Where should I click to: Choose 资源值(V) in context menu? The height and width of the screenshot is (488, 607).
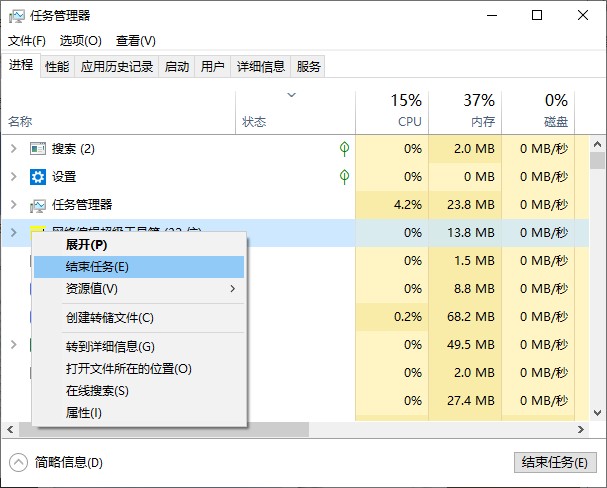click(x=139, y=289)
